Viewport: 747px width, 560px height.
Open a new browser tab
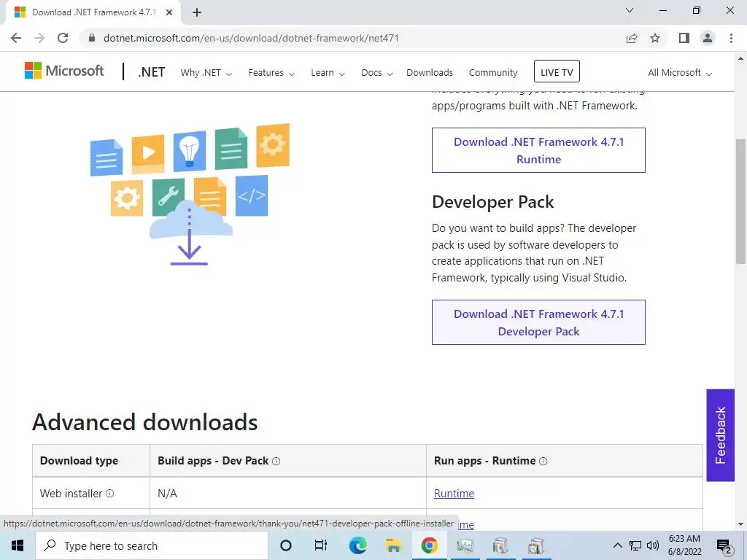click(x=197, y=12)
